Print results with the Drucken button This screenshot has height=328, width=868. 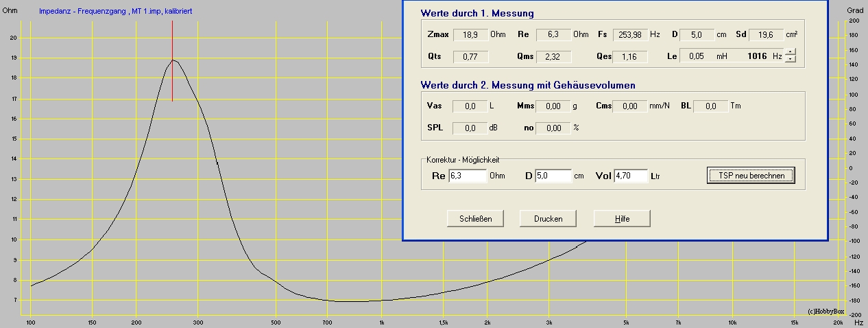coord(548,218)
